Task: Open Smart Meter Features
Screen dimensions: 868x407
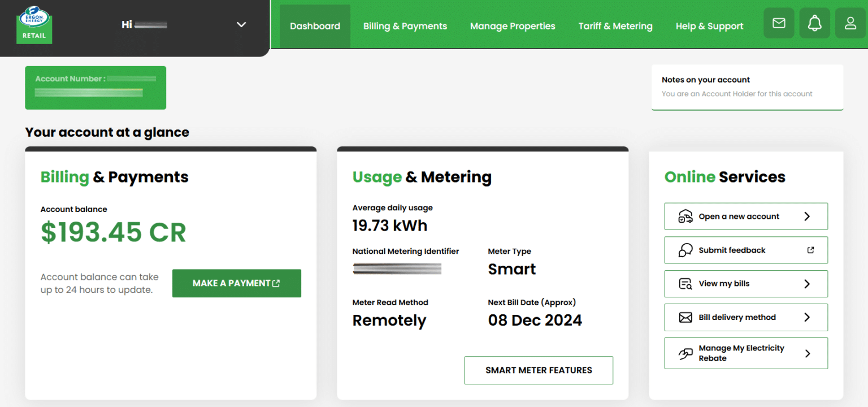Action: [538, 370]
